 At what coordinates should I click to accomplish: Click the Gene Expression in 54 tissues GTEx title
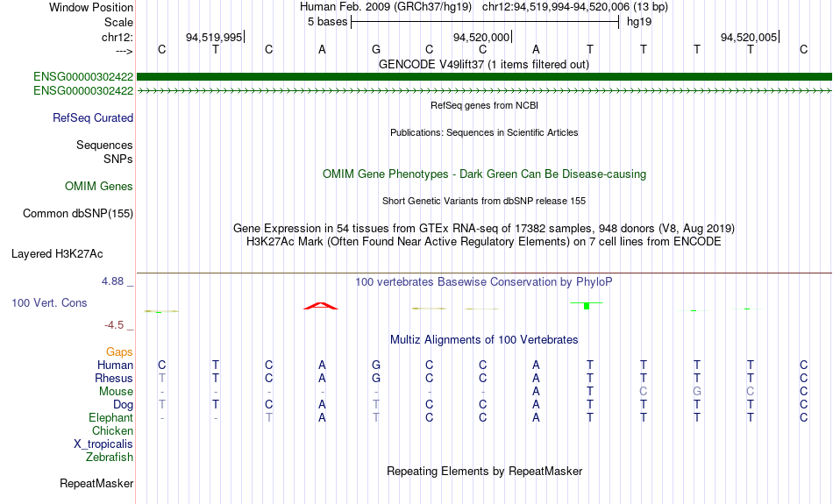pos(484,229)
